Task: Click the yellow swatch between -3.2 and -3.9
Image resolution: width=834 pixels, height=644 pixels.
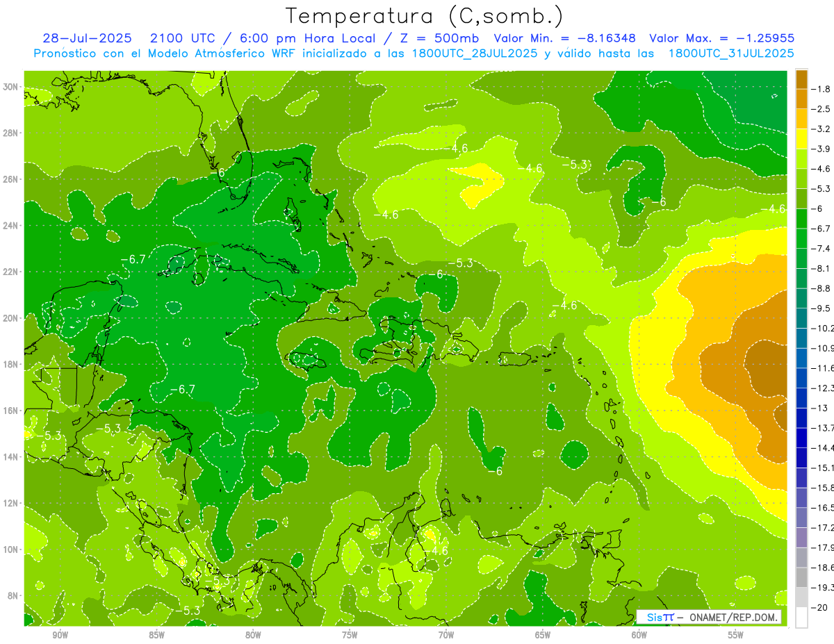Action: coord(801,139)
